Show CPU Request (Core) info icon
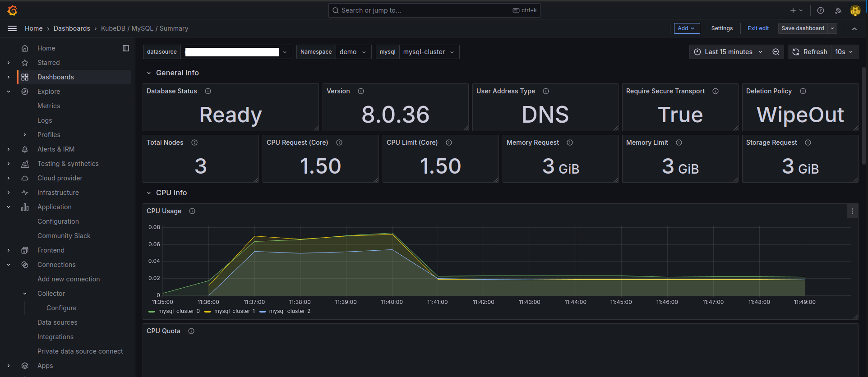This screenshot has height=377, width=868. [x=339, y=143]
